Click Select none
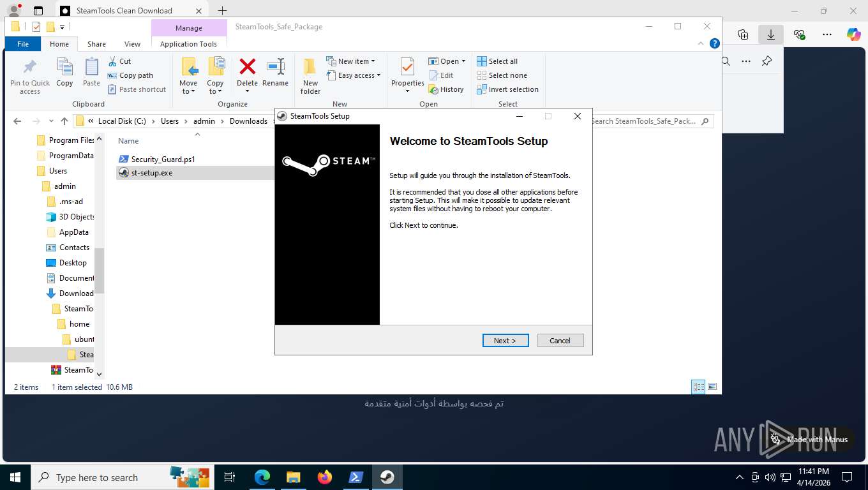The image size is (868, 490). [x=502, y=75]
